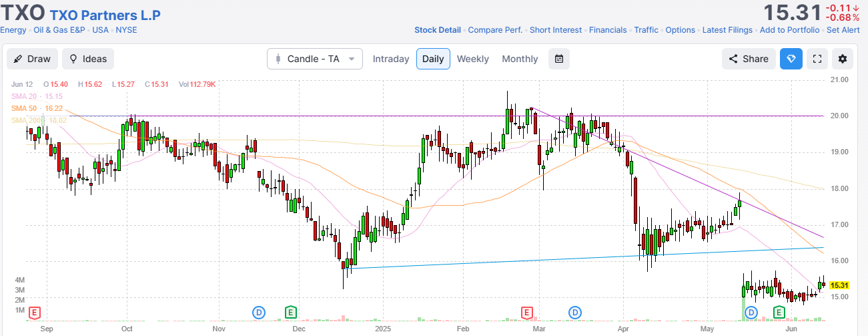
Task: Click the blue diamond premium icon
Action: pos(791,59)
